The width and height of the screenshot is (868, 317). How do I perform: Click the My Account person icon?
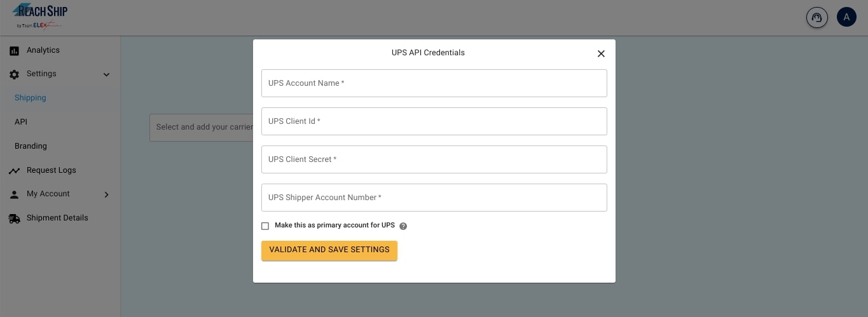click(14, 194)
